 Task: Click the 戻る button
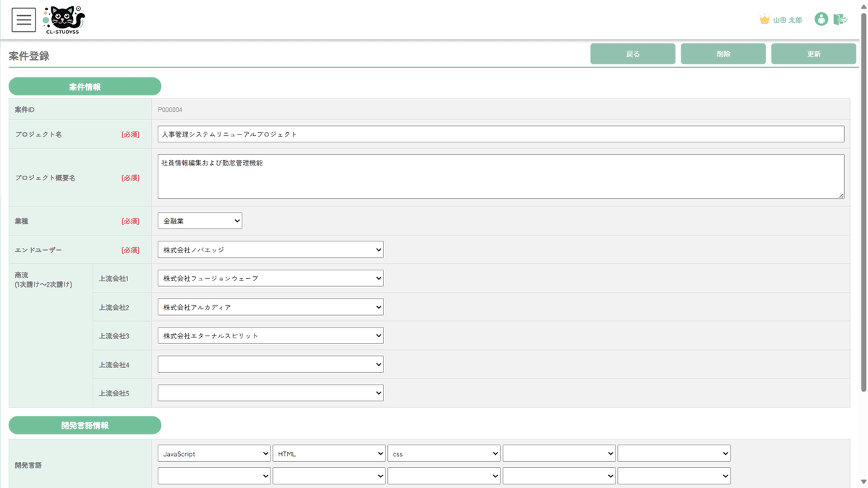[x=632, y=54]
